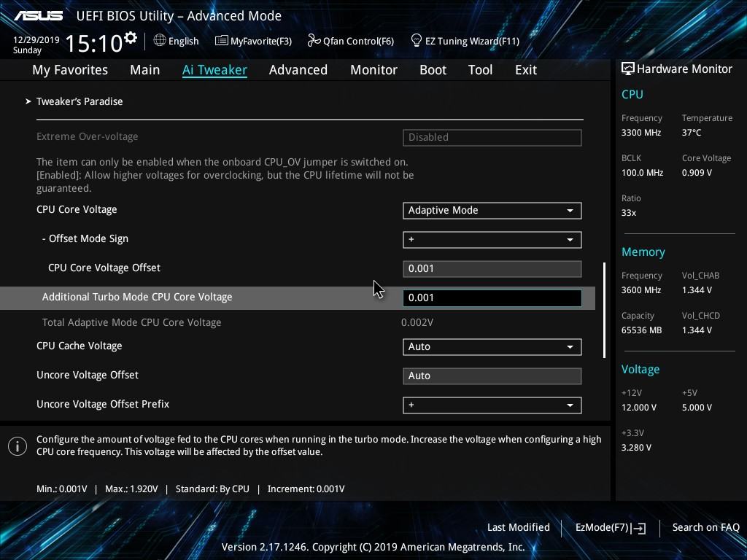Image resolution: width=747 pixels, height=560 pixels.
Task: Click the Voltage heading in Hardware Monitor
Action: coord(640,370)
